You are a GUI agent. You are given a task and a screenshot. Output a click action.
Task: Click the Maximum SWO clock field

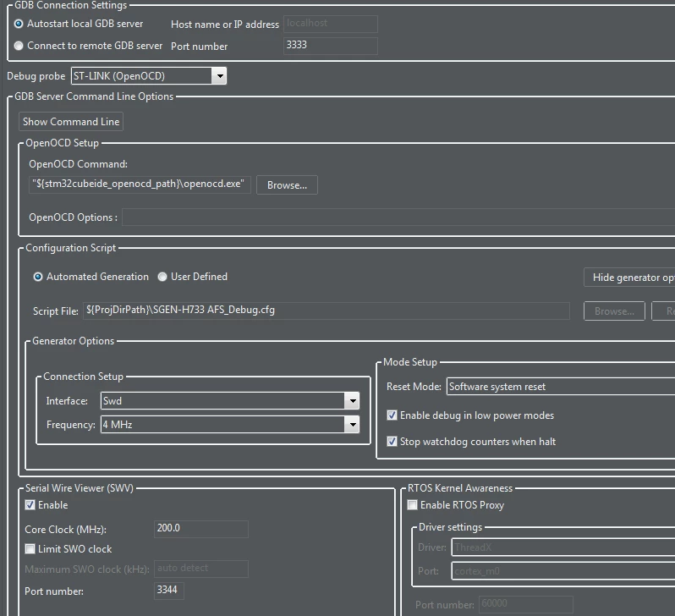(201, 569)
